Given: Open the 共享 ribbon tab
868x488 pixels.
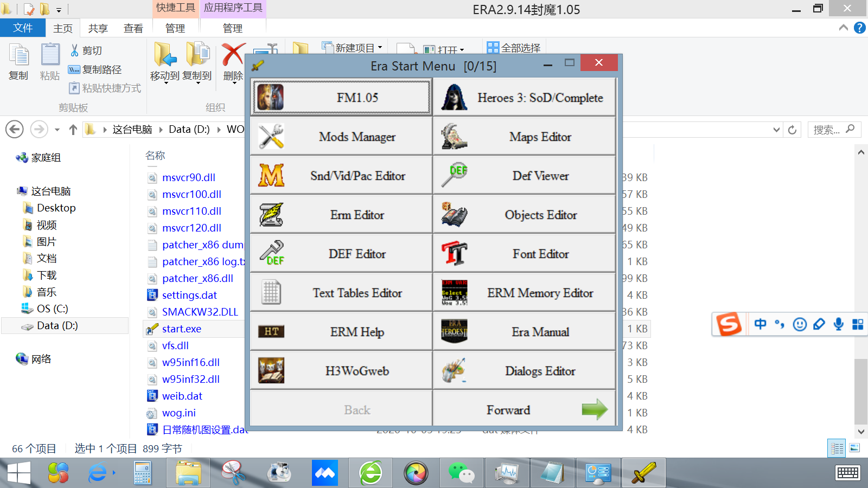Looking at the screenshot, I should pos(98,28).
